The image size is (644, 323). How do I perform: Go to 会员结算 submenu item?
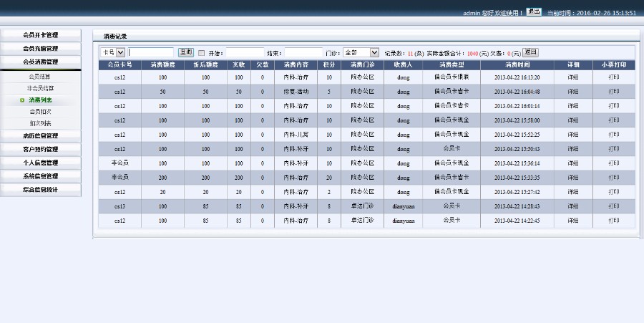point(40,77)
